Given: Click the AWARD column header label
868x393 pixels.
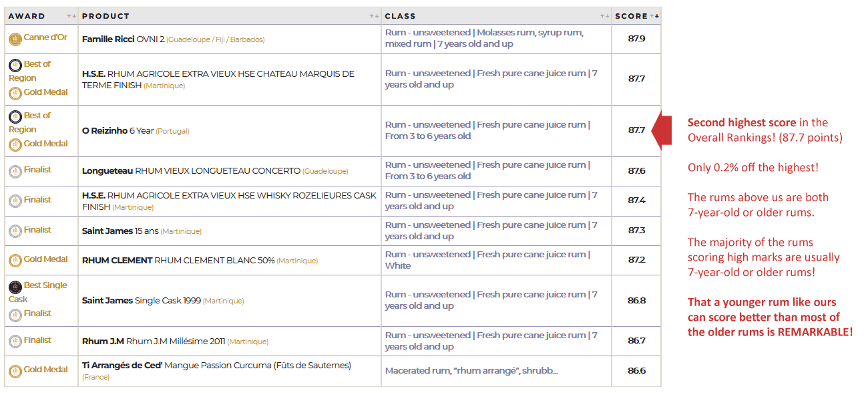Looking at the screenshot, I should tap(27, 16).
